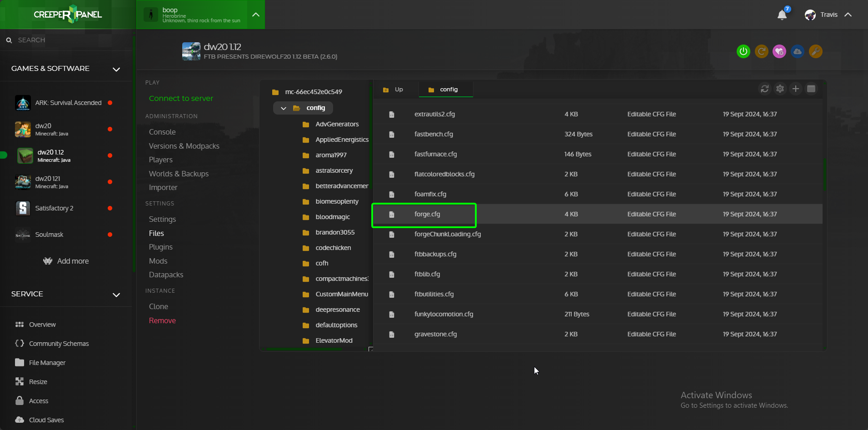Click the red Remove instance link
Viewport: 868px width, 430px height.
point(162,320)
